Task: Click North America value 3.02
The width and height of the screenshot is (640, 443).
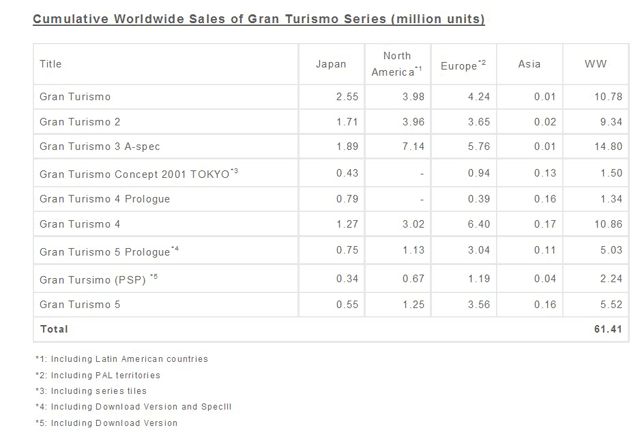Action: coord(413,224)
